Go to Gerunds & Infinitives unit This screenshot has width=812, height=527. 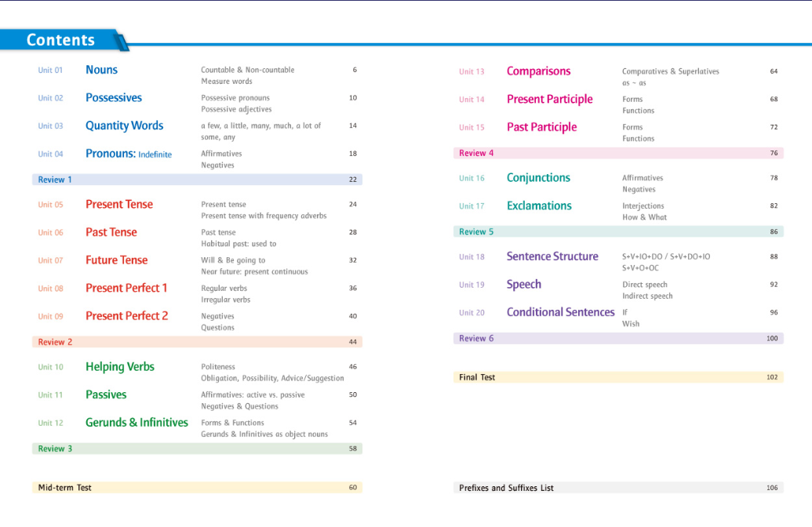pos(137,423)
